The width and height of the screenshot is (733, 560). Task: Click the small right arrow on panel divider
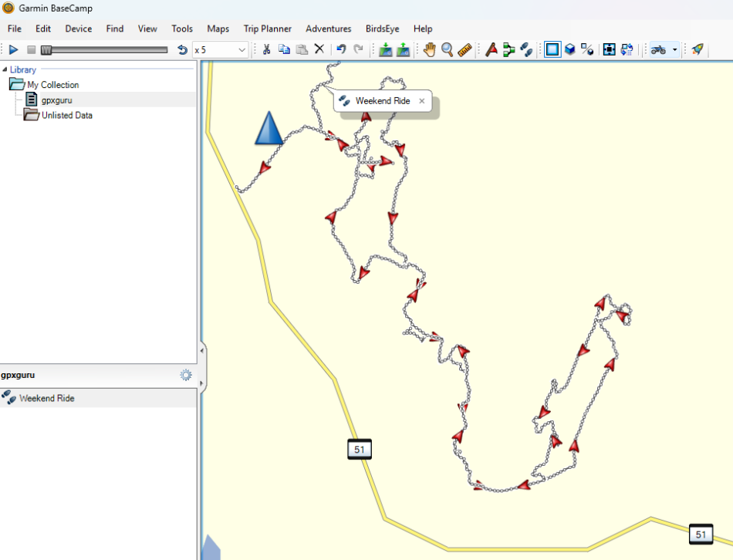click(x=202, y=383)
